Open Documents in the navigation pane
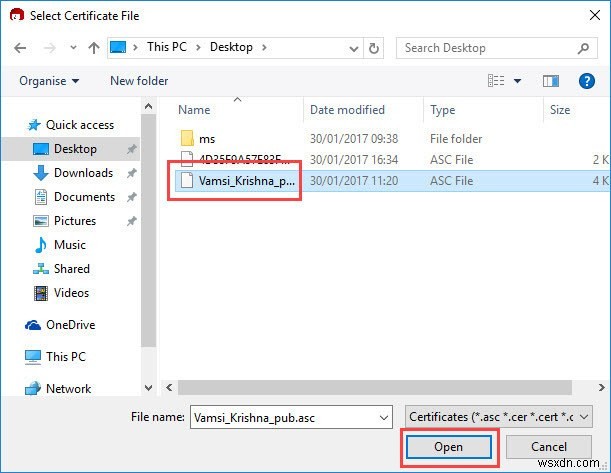Image resolution: width=611 pixels, height=473 pixels. click(x=84, y=197)
